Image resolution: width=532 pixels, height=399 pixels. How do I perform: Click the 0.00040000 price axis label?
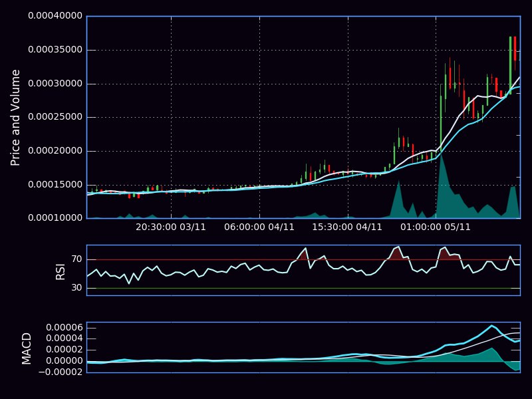tap(55, 15)
